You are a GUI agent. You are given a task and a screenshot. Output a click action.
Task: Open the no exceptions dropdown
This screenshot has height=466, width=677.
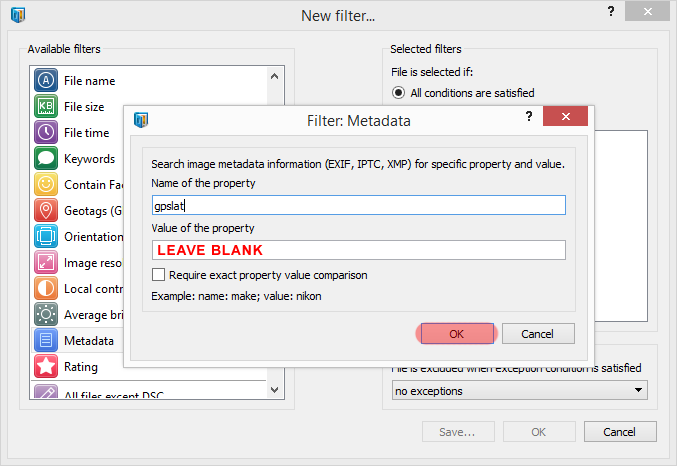point(519,390)
